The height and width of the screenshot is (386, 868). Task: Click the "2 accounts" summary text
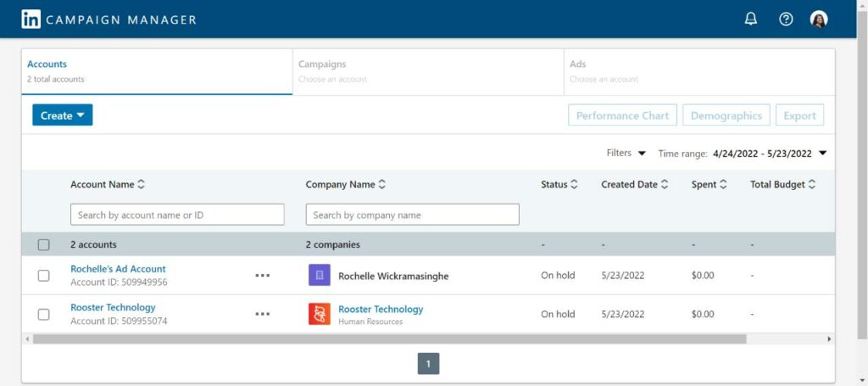point(93,244)
